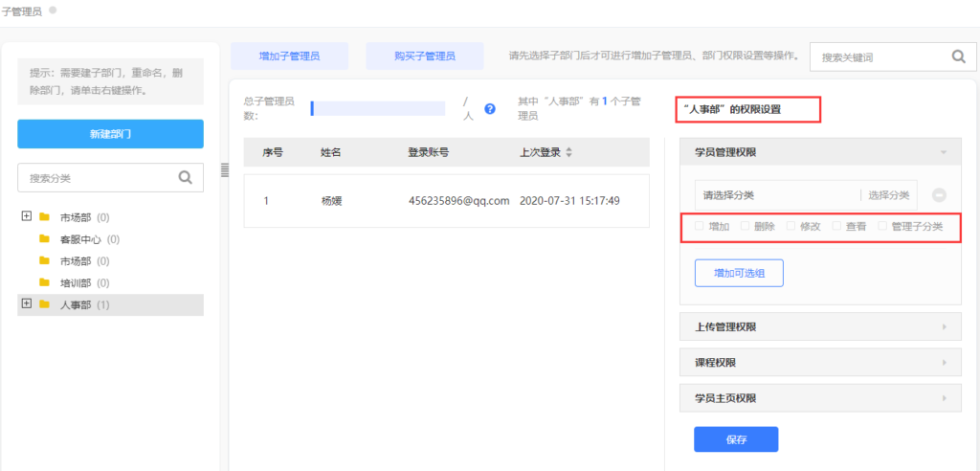
Task: Check the 删除 permission checkbox
Action: click(746, 227)
